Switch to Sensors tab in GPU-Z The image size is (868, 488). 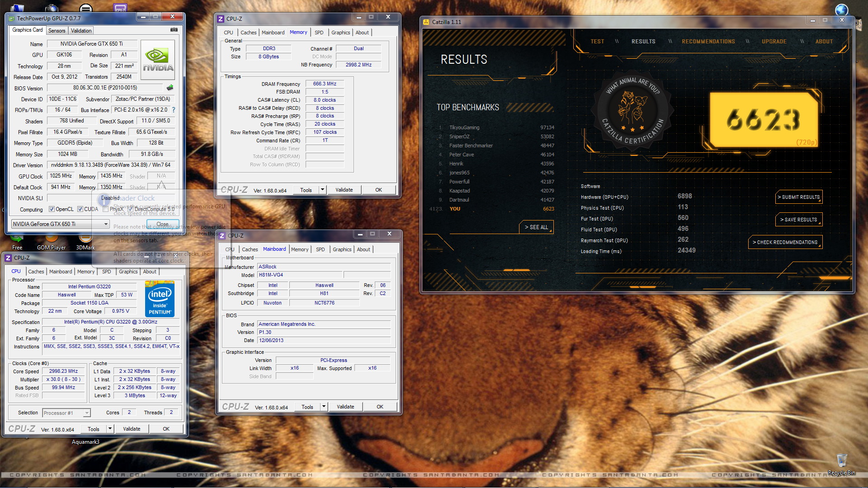57,31
